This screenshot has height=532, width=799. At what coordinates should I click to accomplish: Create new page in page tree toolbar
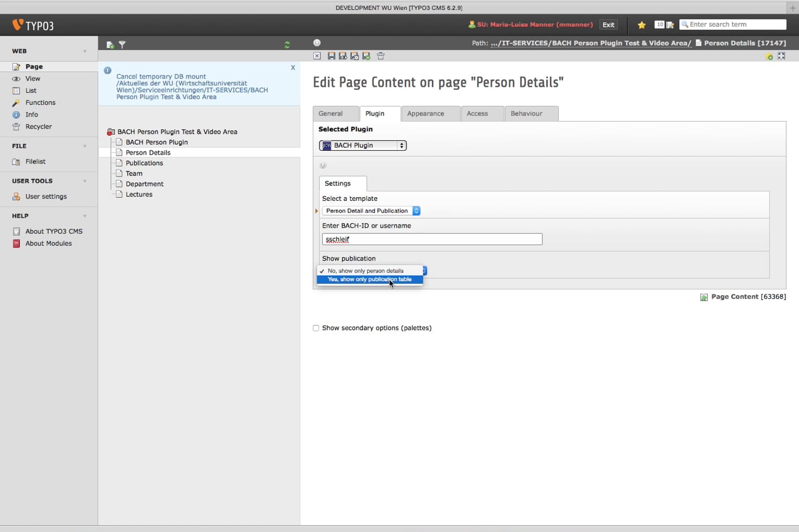[x=110, y=45]
